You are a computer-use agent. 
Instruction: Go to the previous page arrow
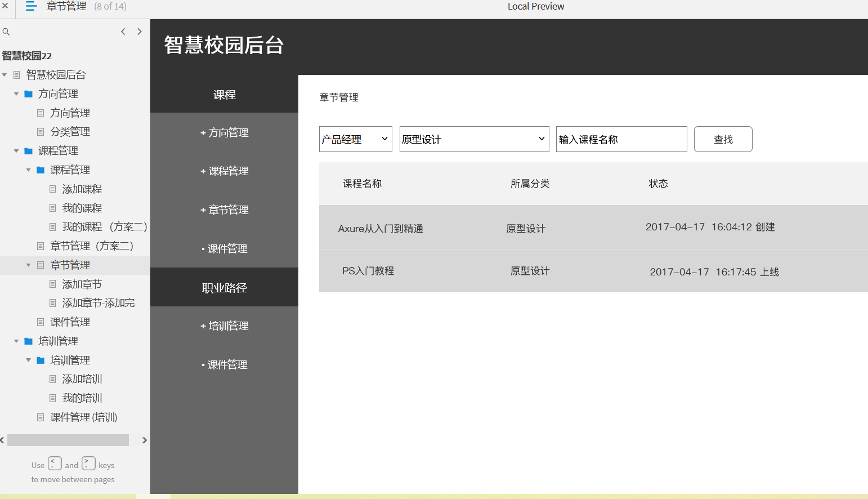click(x=123, y=32)
